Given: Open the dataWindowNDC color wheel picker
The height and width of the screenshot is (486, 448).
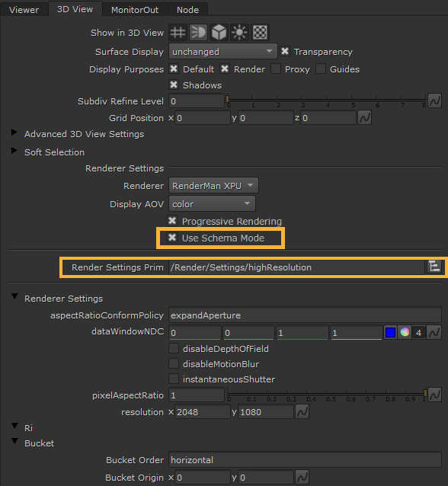Looking at the screenshot, I should point(405,332).
